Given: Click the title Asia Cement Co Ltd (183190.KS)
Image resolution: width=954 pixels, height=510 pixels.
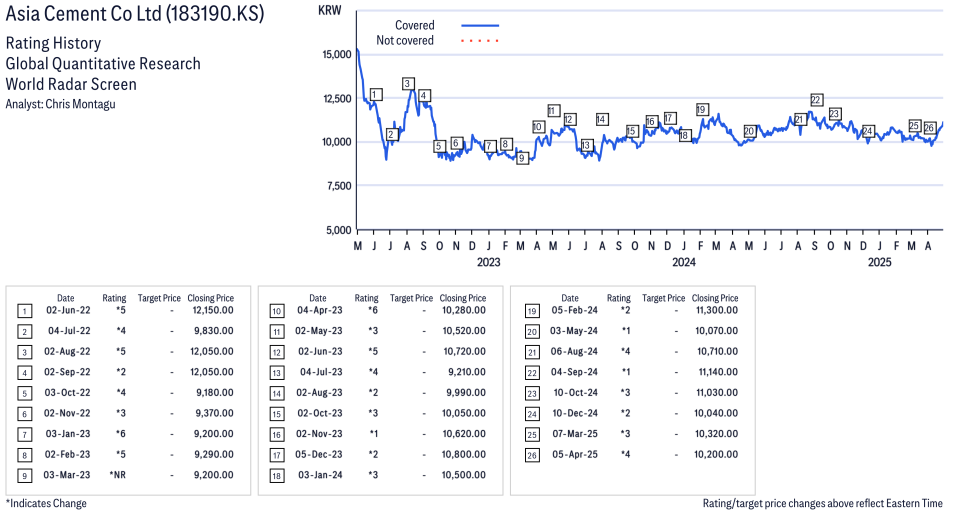Looking at the screenshot, I should (x=135, y=13).
